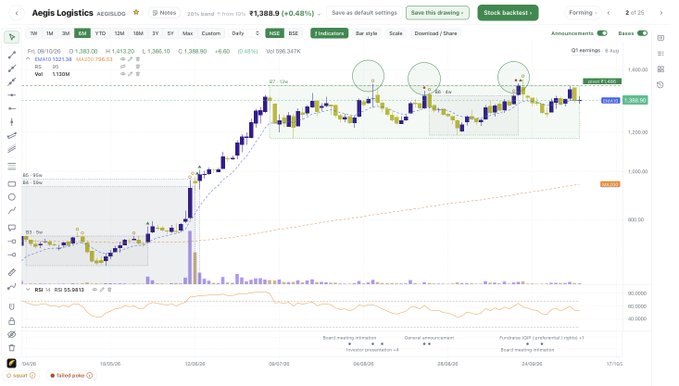Screen dimensions: 679x386
Task: Open the Download / Share menu
Action: (x=435, y=33)
